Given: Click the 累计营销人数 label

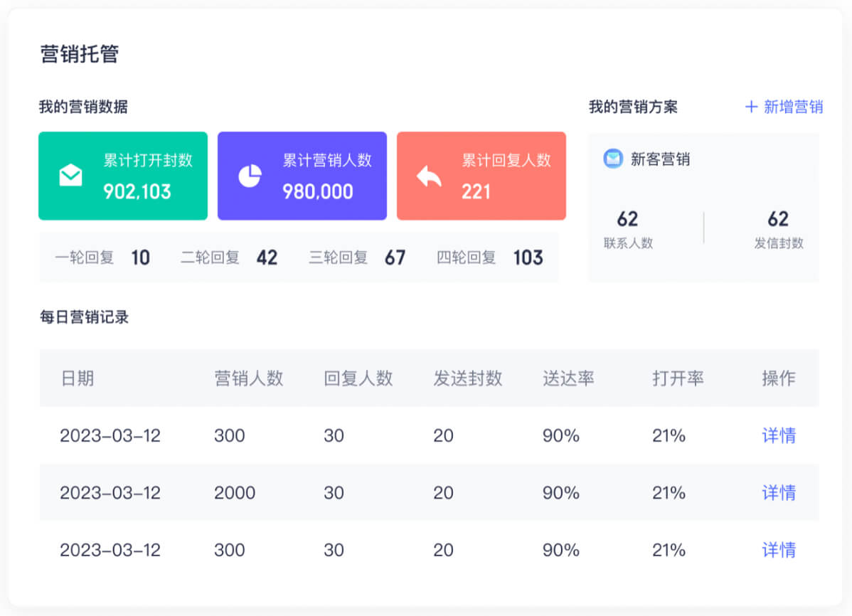Looking at the screenshot, I should [x=327, y=160].
